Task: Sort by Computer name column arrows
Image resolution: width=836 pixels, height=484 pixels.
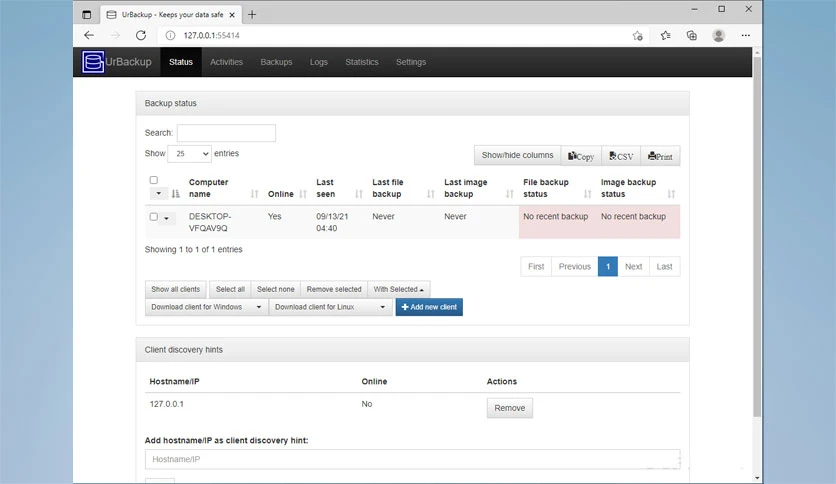Action: 254,194
